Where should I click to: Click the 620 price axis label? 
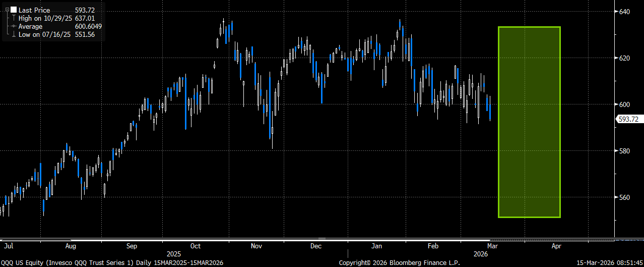[x=624, y=58]
